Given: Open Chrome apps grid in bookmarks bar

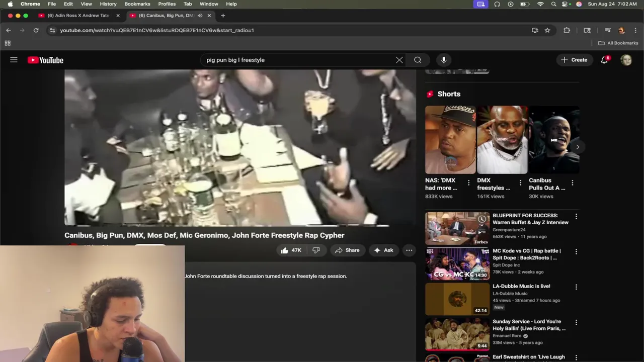Looking at the screenshot, I should point(8,43).
